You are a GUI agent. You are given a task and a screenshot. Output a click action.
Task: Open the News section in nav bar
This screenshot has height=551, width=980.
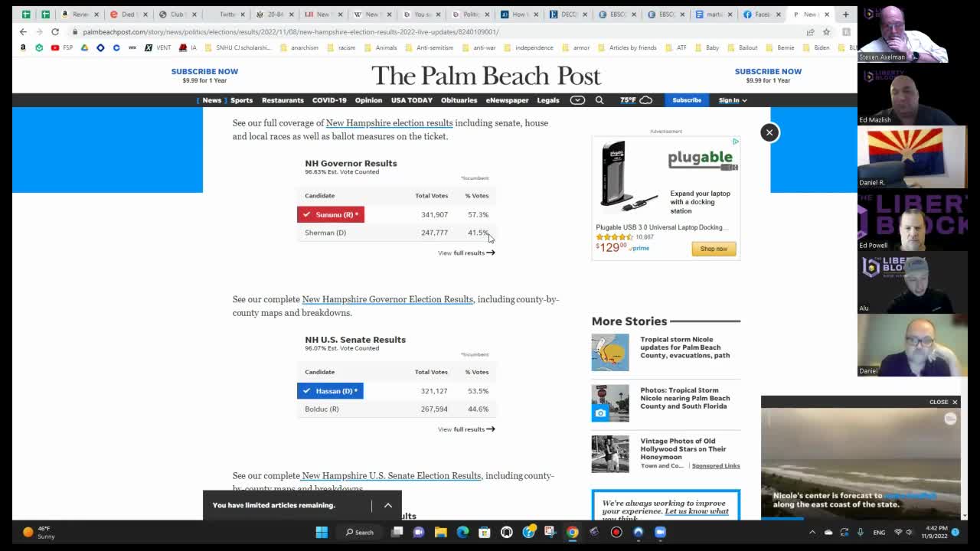(x=211, y=100)
